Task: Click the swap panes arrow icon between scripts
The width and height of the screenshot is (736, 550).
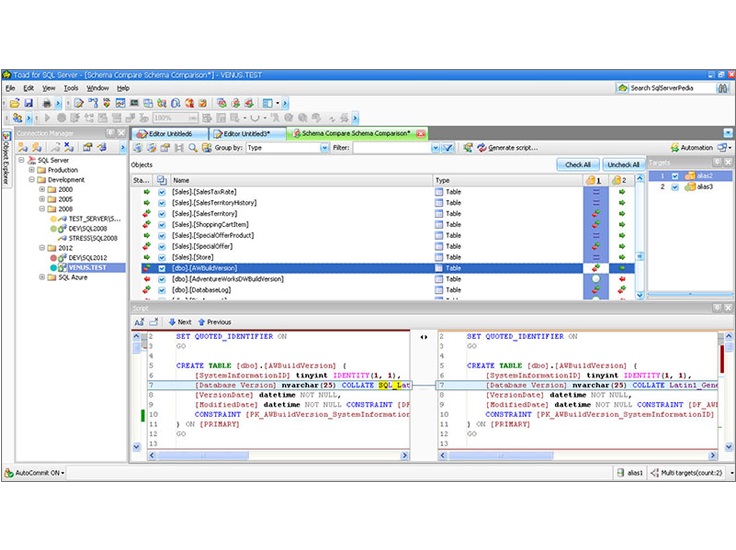Action: click(423, 337)
